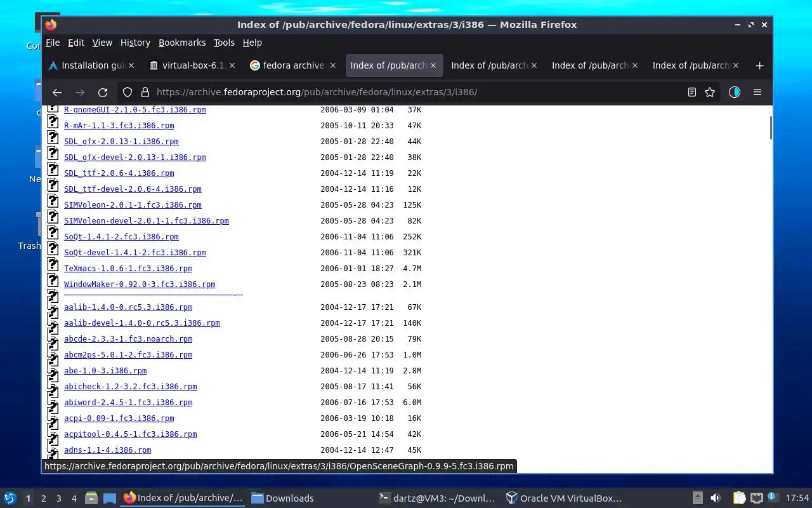
Task: Toggle reader view in address bar
Action: click(692, 92)
